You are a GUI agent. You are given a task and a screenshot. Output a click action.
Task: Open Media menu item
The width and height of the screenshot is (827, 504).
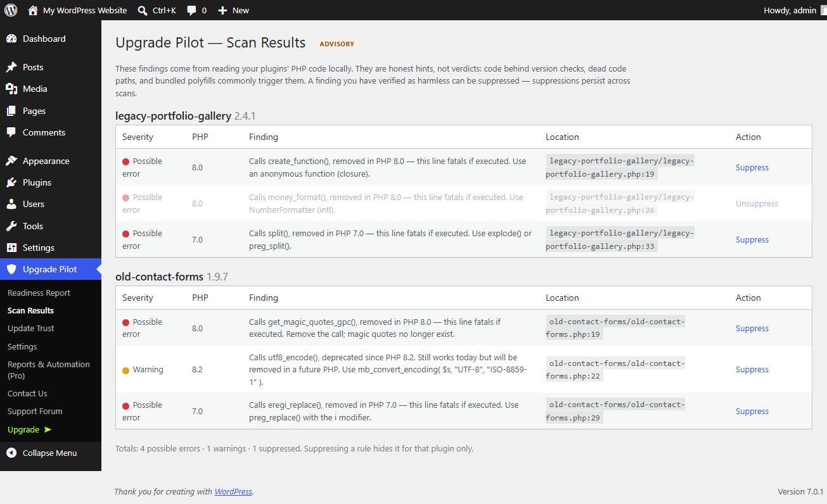click(51, 89)
